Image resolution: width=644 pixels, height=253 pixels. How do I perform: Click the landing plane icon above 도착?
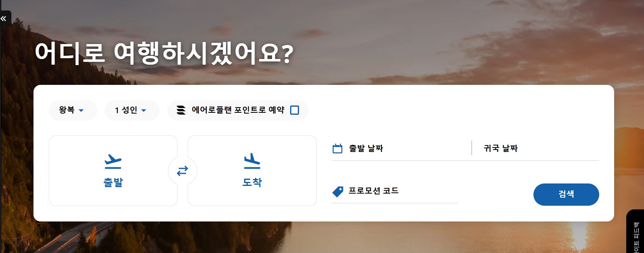tap(252, 161)
